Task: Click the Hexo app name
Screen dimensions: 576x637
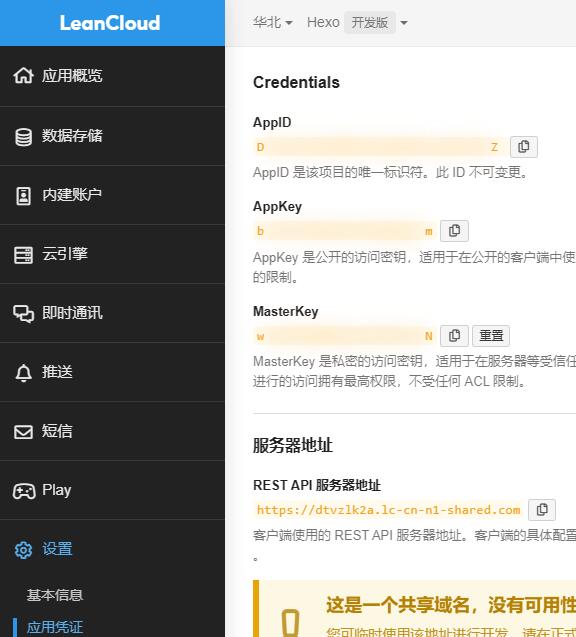Action: [323, 22]
